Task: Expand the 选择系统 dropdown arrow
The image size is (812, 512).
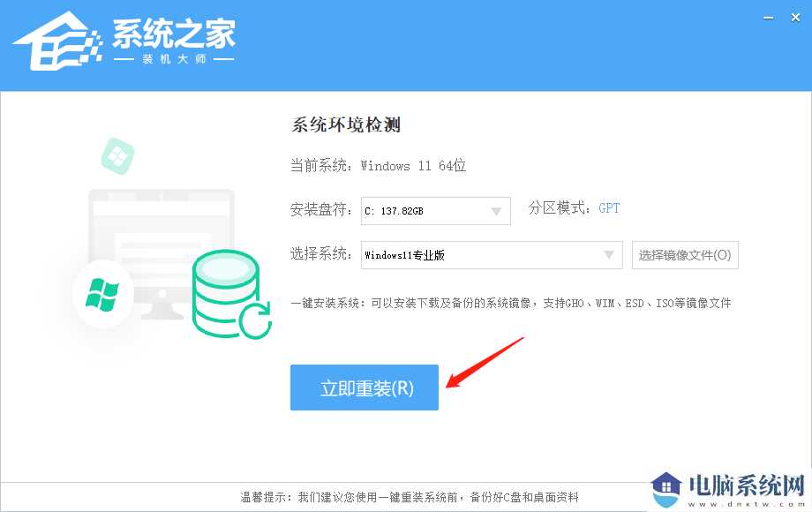Action: tap(609, 255)
